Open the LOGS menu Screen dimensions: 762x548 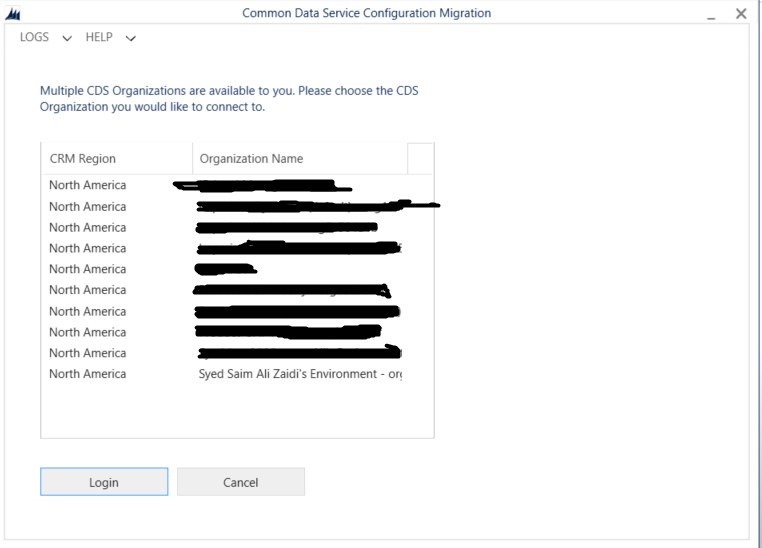tap(34, 37)
